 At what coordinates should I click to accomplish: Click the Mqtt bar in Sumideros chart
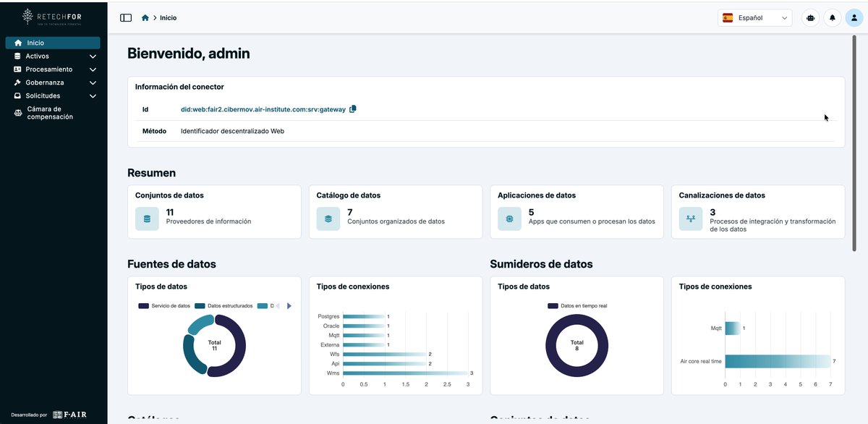[x=733, y=328]
